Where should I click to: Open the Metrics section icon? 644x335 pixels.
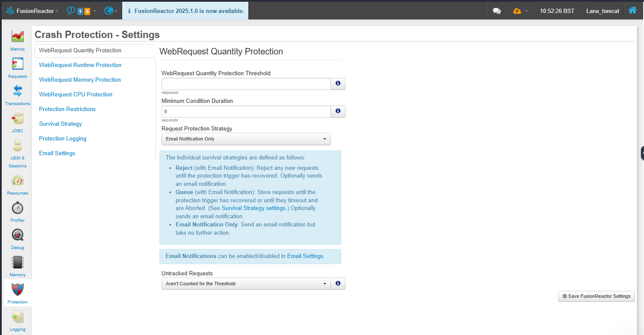pyautogui.click(x=18, y=37)
